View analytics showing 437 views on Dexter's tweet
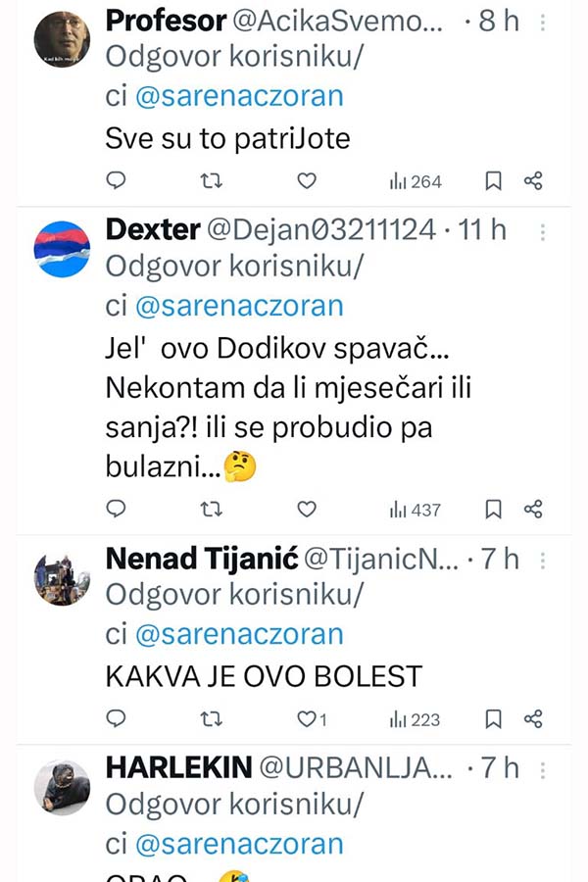Screen dimensions: 588x882 pyautogui.click(x=416, y=510)
